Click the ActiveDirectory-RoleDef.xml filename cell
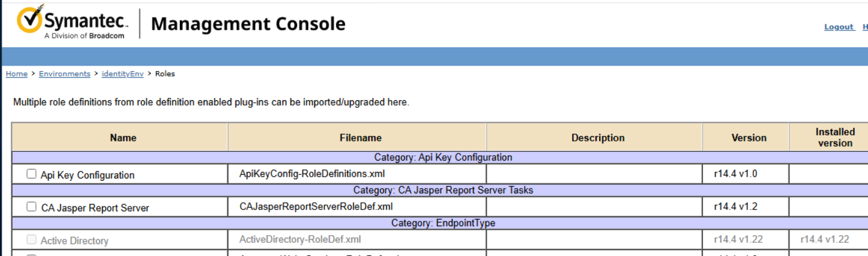868x256 pixels. 300,240
